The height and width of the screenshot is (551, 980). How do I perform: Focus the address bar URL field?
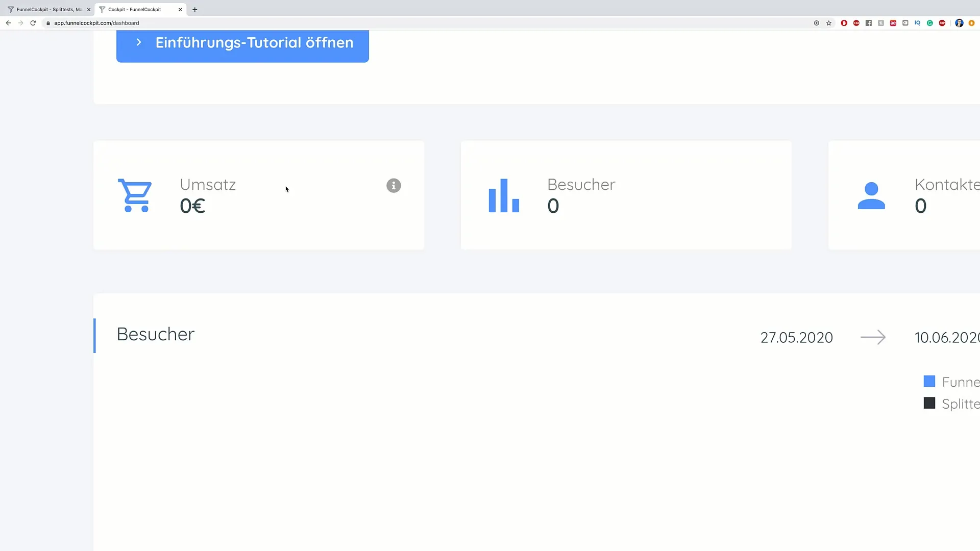[x=429, y=23]
